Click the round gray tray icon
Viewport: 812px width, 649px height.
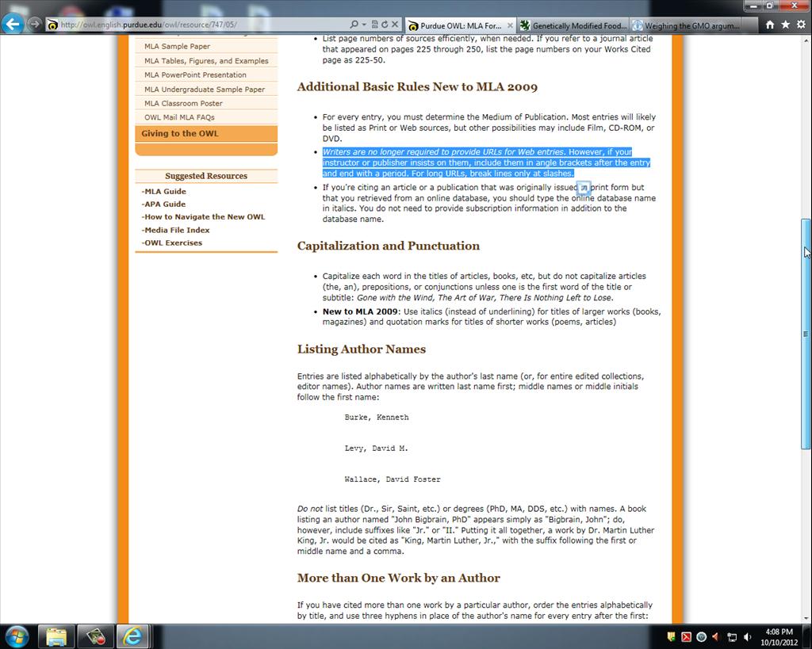(702, 637)
